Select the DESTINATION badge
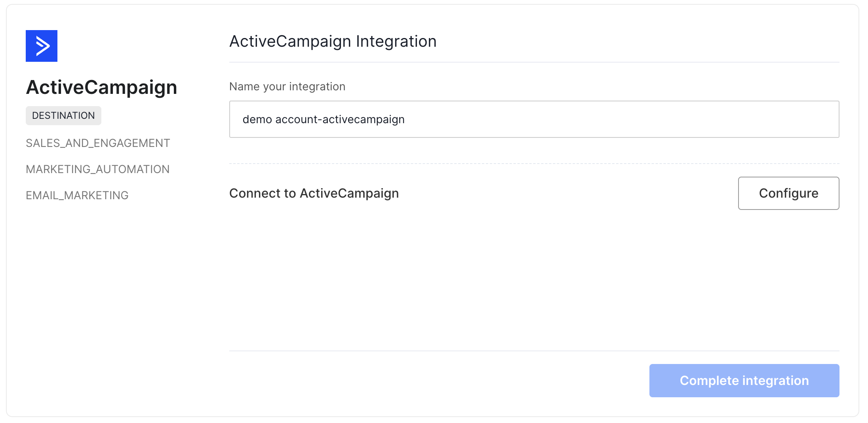The width and height of the screenshot is (868, 423). point(63,116)
